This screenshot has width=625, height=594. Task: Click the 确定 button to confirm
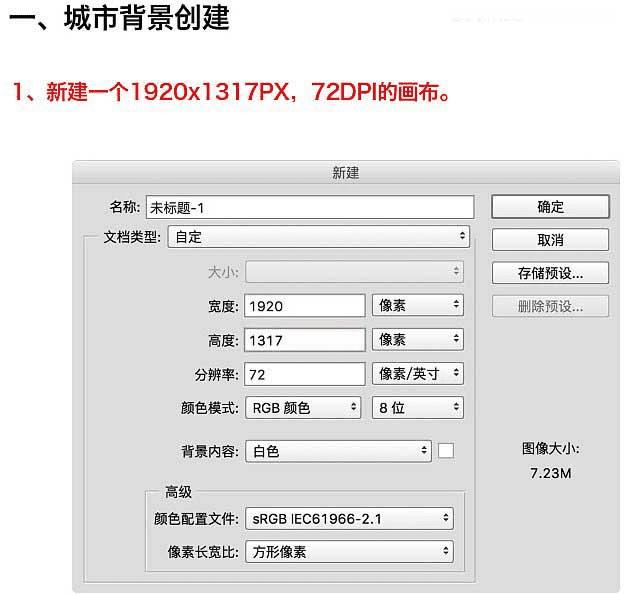[x=550, y=207]
